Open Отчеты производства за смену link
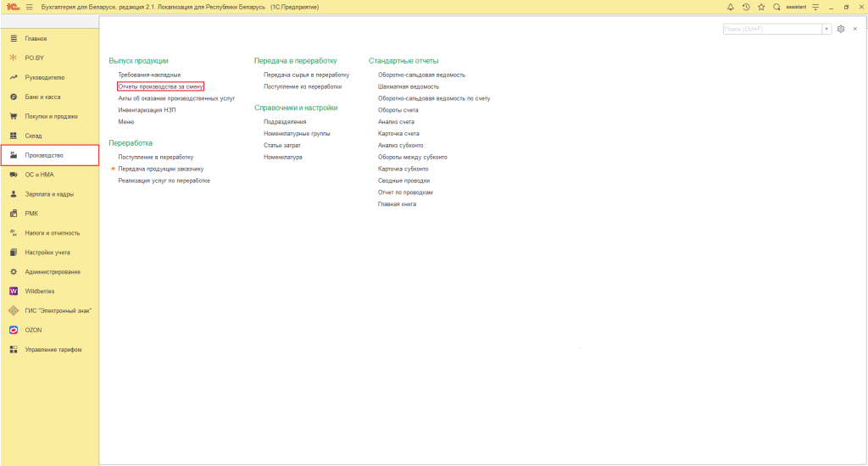868x466 pixels. [161, 86]
